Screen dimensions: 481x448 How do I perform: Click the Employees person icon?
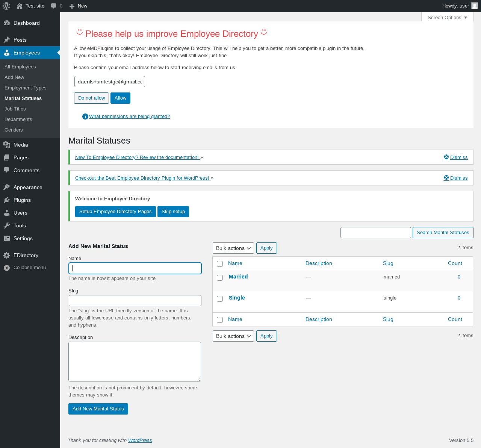7,53
